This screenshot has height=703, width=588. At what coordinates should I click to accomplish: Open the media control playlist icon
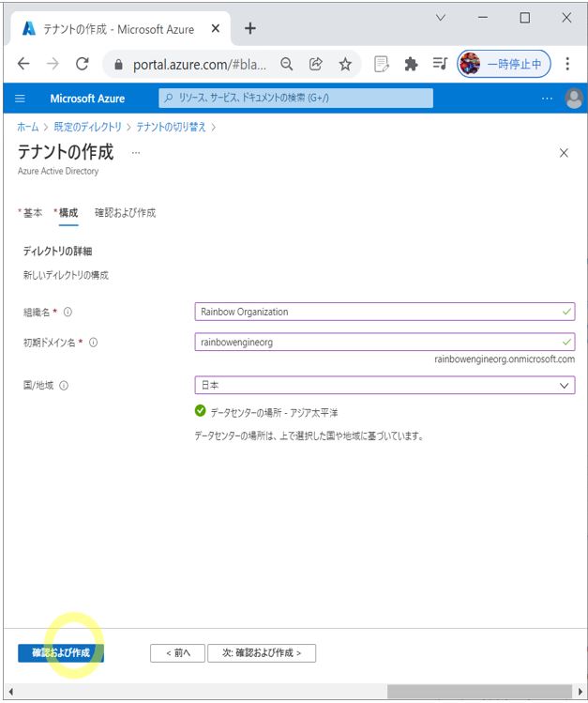coord(440,64)
